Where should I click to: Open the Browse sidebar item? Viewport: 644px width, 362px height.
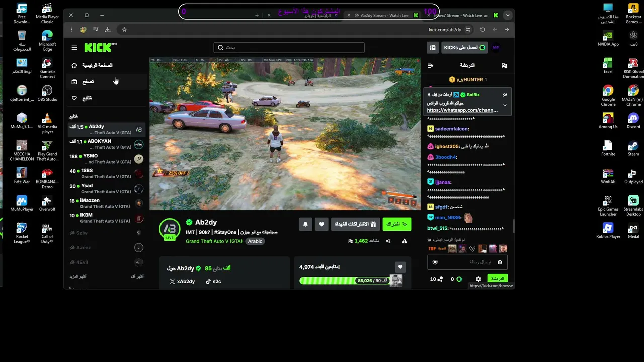pyautogui.click(x=106, y=81)
